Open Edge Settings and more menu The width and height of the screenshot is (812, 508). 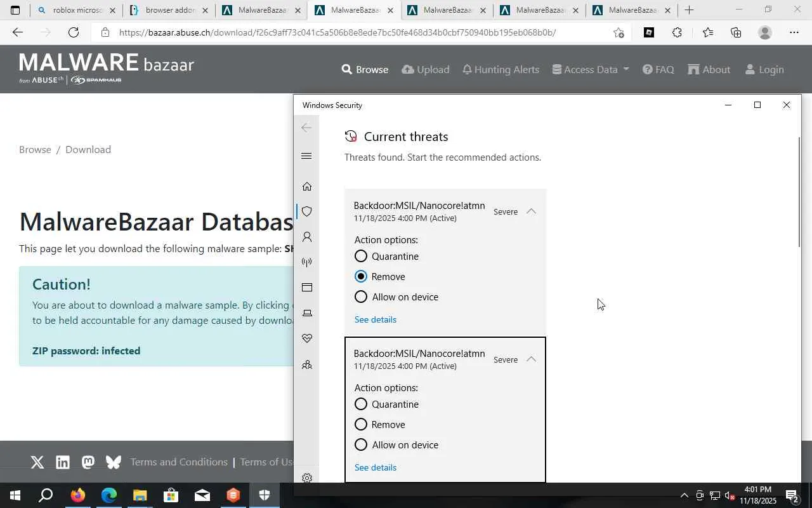(794, 32)
